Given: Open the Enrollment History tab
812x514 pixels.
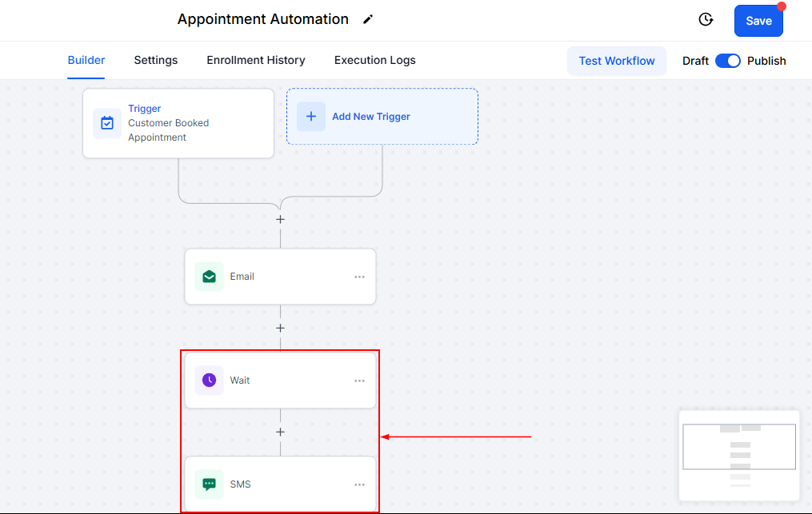Looking at the screenshot, I should pos(256,60).
